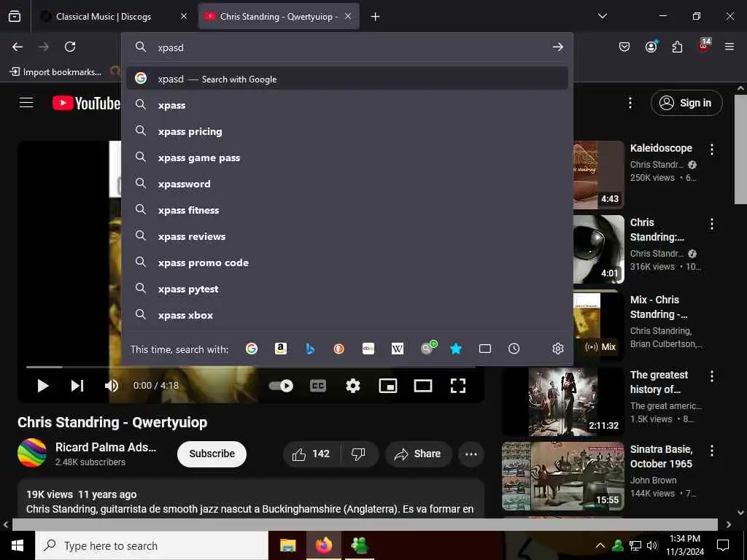This screenshot has height=560, width=747.
Task: Dislike the video
Action: tap(358, 454)
